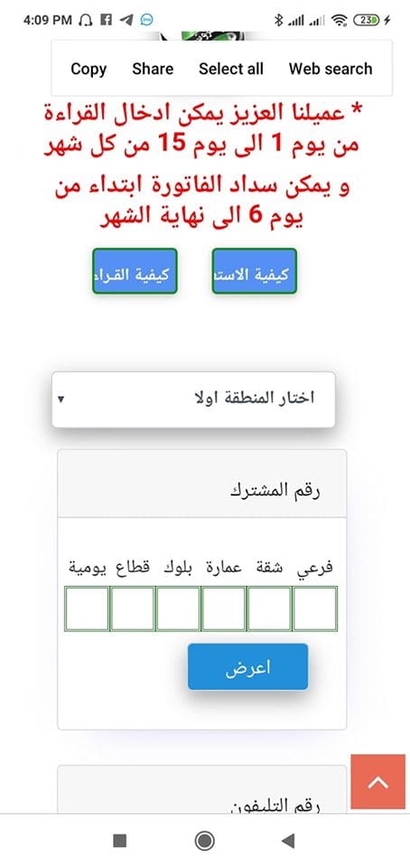The width and height of the screenshot is (410, 868).
Task: Tap the battery indicator in status bar
Action: point(368,21)
